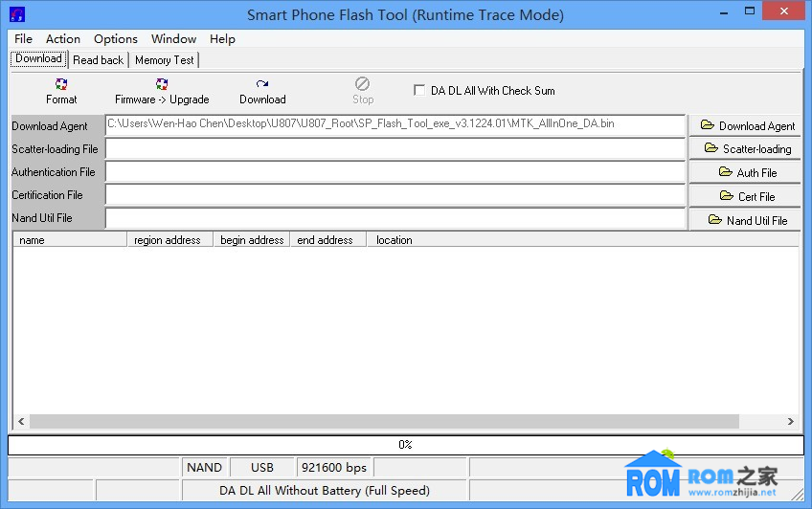Browse with the Download Agent folder button

(x=747, y=125)
